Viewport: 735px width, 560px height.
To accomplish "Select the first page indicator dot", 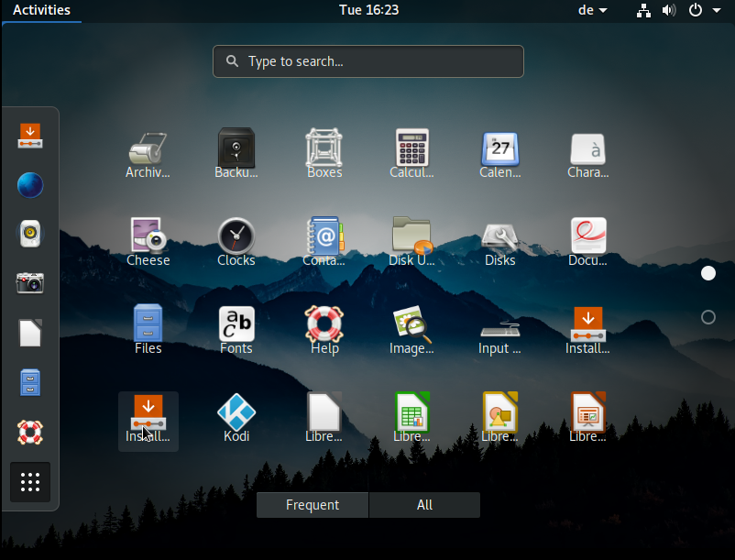I will [708, 273].
